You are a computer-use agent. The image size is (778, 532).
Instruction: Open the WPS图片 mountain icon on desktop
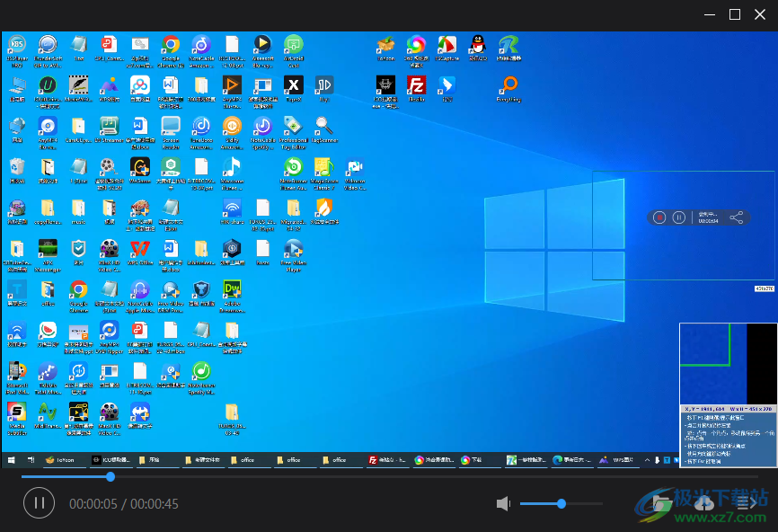[x=110, y=89]
